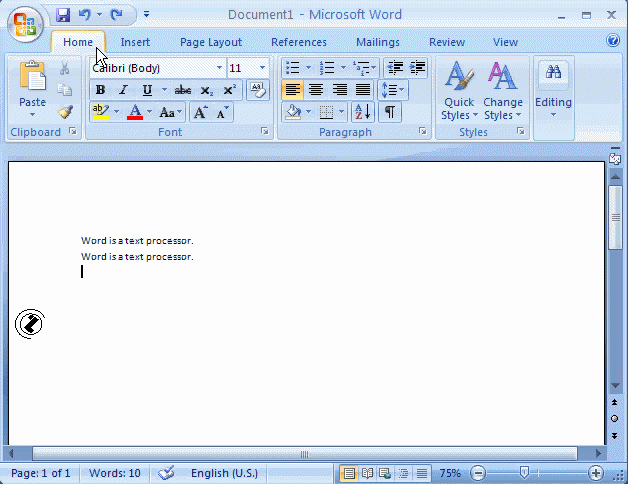628x484 pixels.
Task: Launch the Font dialog box
Action: click(x=265, y=131)
